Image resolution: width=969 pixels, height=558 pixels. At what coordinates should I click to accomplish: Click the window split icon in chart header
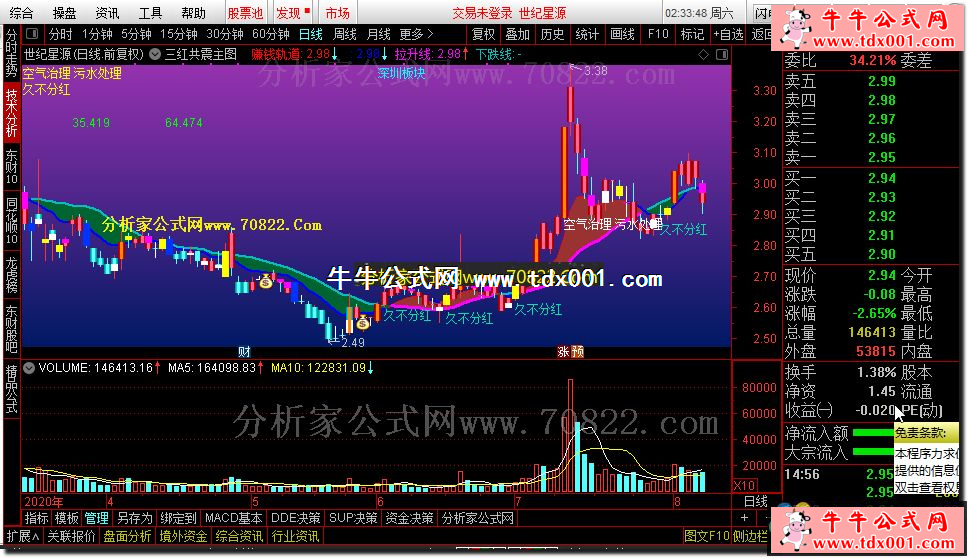tap(721, 54)
